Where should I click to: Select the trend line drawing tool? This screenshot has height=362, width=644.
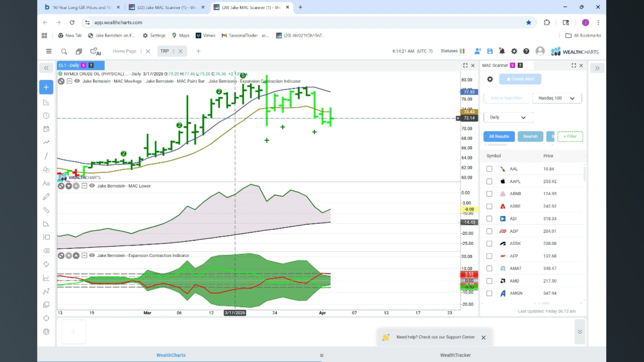click(x=46, y=156)
